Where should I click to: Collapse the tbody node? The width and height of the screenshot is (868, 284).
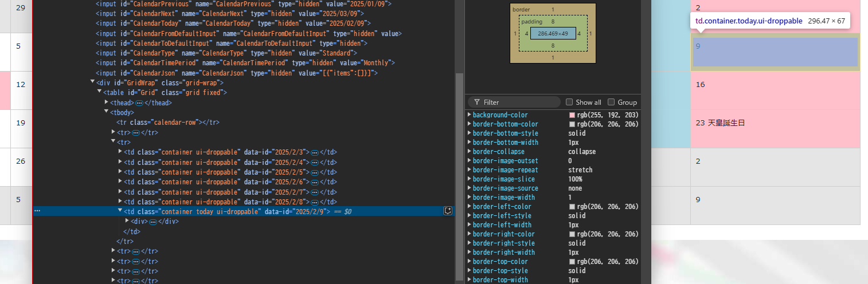(x=107, y=112)
